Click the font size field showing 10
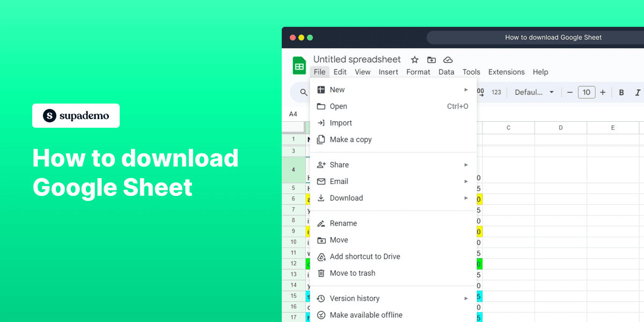Image resolution: width=644 pixels, height=322 pixels. click(586, 92)
